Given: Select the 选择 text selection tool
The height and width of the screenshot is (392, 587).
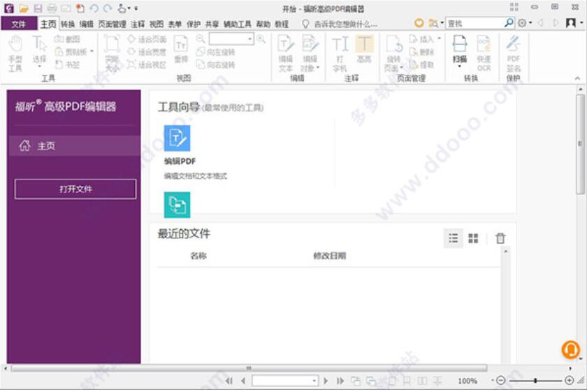Looking at the screenshot, I should pos(39,52).
